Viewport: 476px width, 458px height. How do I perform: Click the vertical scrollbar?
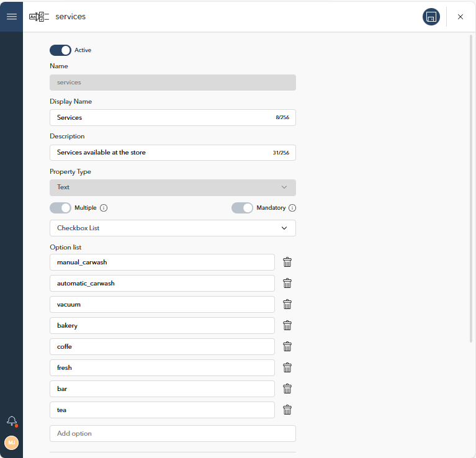471,189
